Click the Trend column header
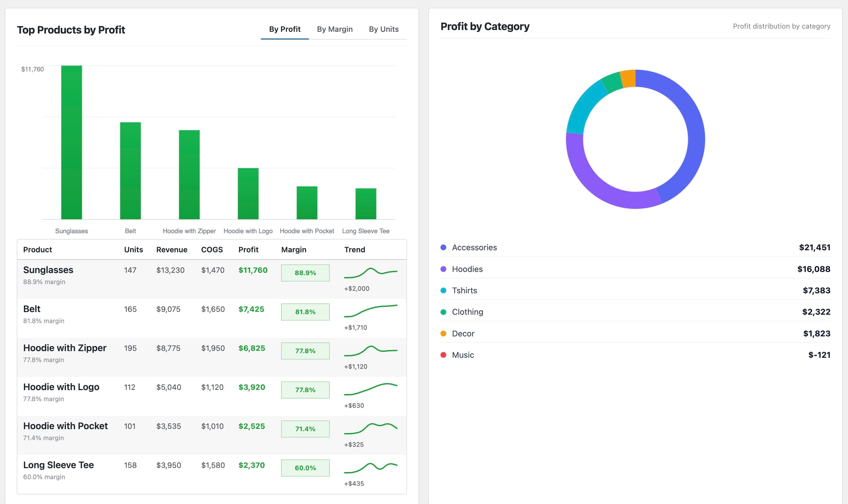The height and width of the screenshot is (504, 848). [355, 250]
